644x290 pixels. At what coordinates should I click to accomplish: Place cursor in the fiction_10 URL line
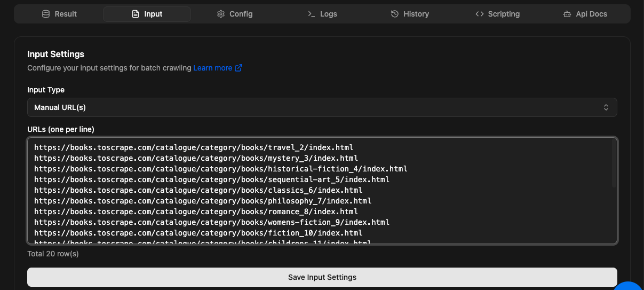pyautogui.click(x=198, y=233)
